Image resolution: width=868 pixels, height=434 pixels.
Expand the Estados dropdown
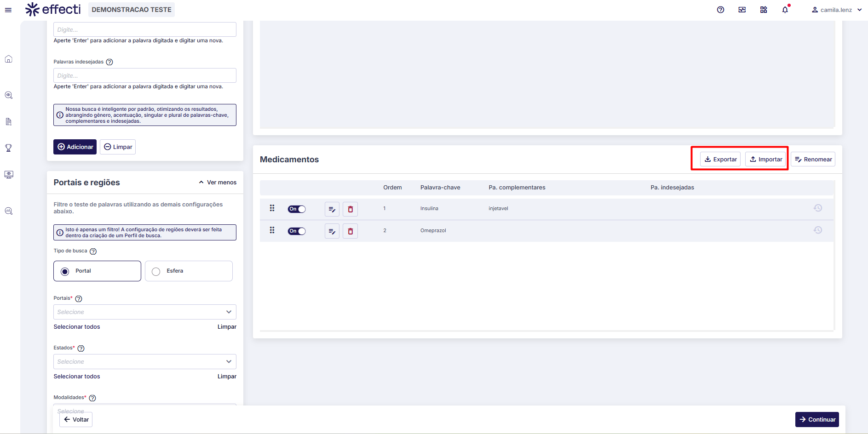tap(145, 362)
